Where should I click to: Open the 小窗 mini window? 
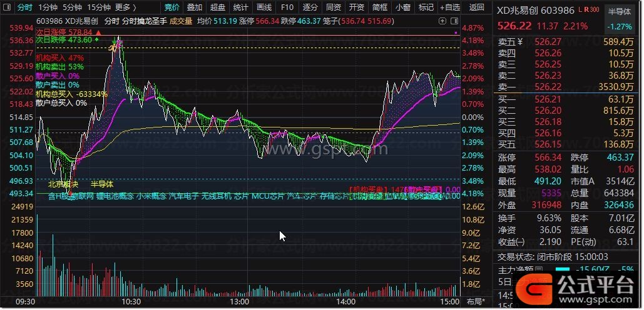(x=403, y=7)
